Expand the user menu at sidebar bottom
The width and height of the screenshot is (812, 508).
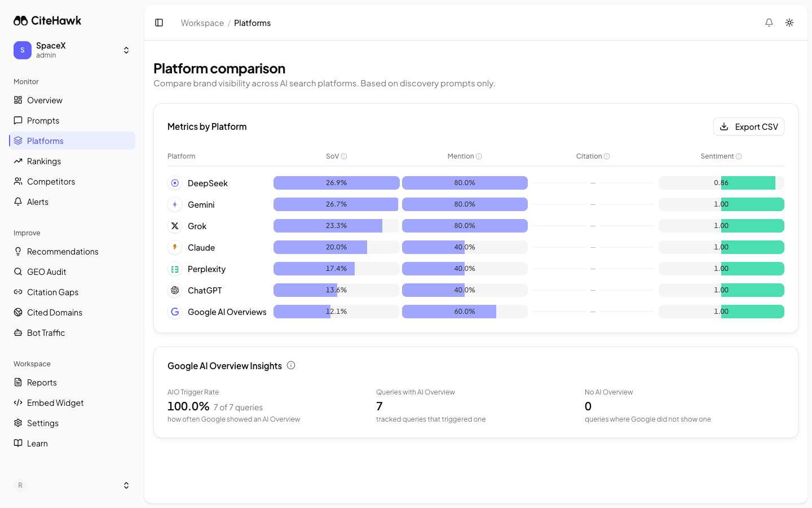click(x=126, y=485)
